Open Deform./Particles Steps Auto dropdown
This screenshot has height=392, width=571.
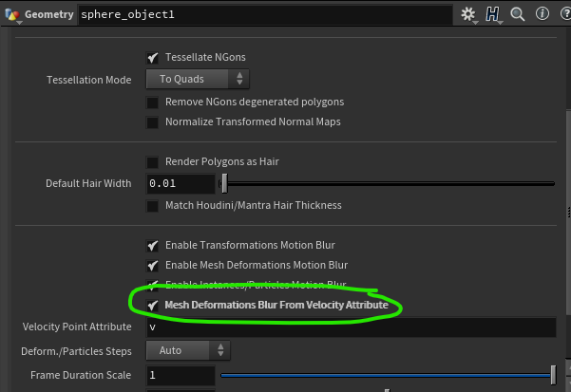click(x=187, y=350)
